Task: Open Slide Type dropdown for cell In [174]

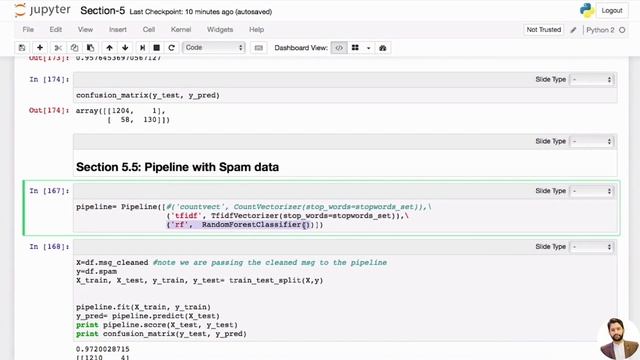Action: [x=592, y=79]
